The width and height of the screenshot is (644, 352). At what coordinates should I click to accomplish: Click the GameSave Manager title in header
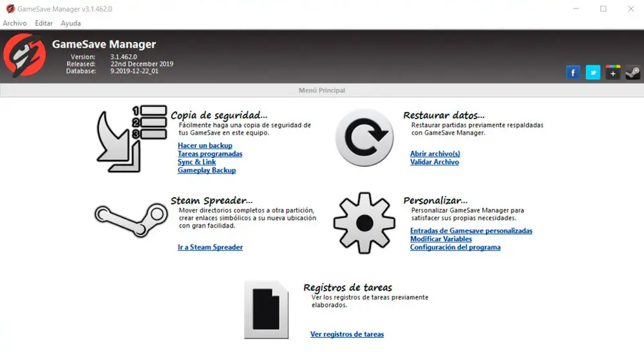point(104,44)
